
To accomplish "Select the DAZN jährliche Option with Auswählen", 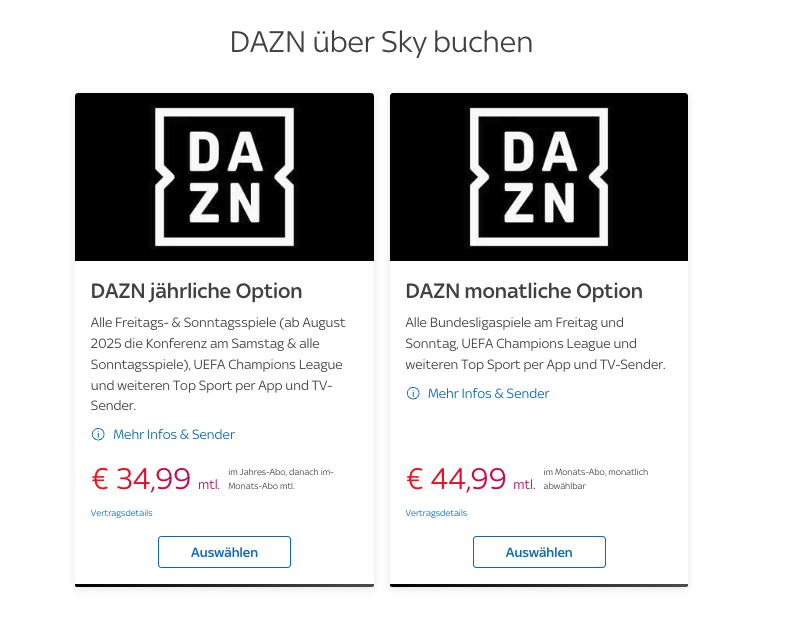I will pyautogui.click(x=224, y=552).
